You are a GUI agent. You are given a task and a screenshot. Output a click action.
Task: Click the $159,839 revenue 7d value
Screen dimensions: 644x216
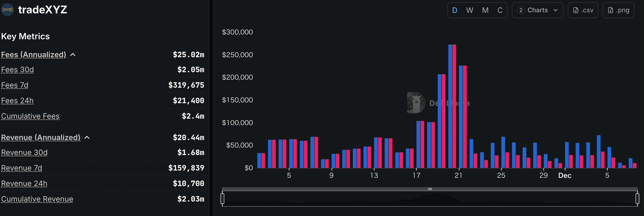(x=186, y=168)
